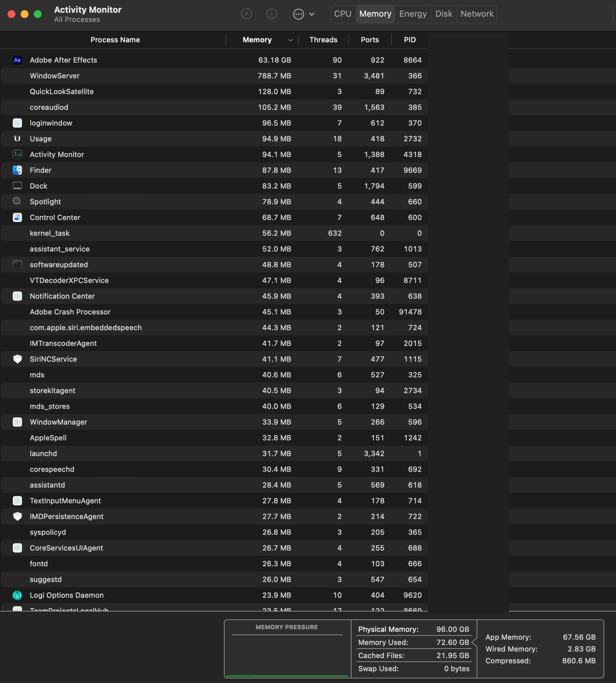Screen dimensions: 616x683
Task: Sort by the Process Name column header
Action: pyautogui.click(x=115, y=40)
